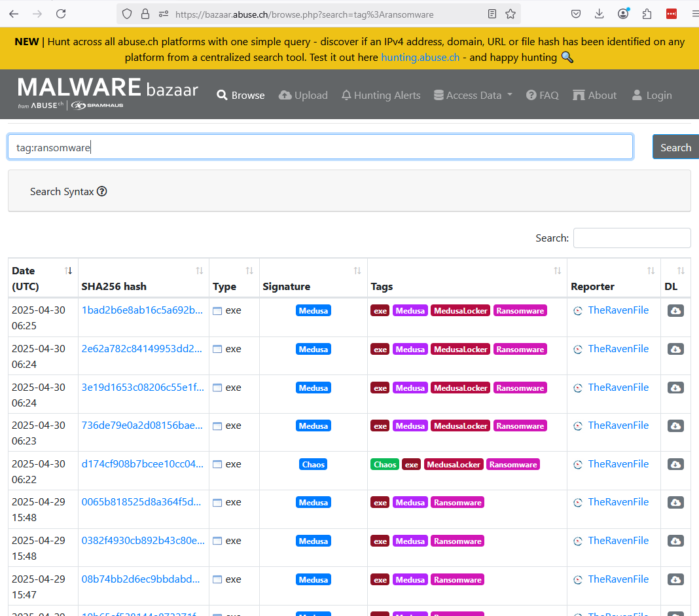Open TheRavenFile link in 08b74bb2 row
Image resolution: width=699 pixels, height=616 pixels.
pyautogui.click(x=618, y=579)
